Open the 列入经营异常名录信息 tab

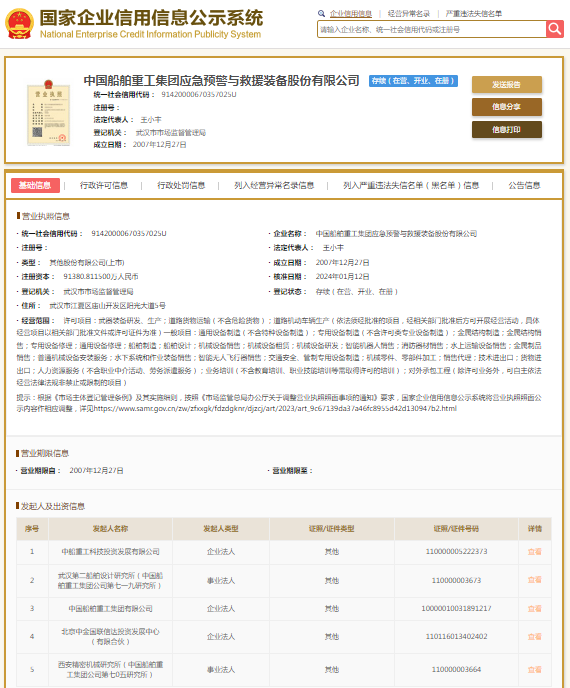point(274,186)
